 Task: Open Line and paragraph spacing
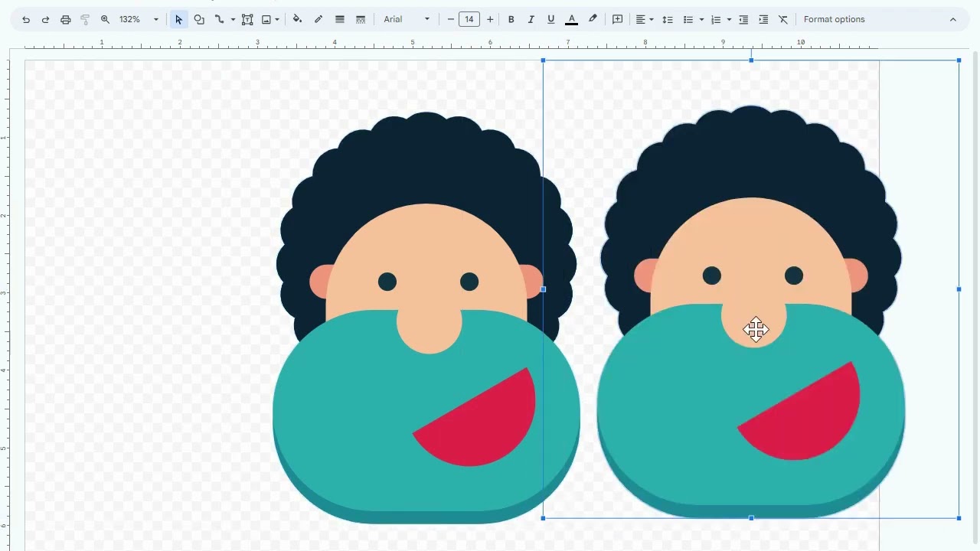coord(668,19)
